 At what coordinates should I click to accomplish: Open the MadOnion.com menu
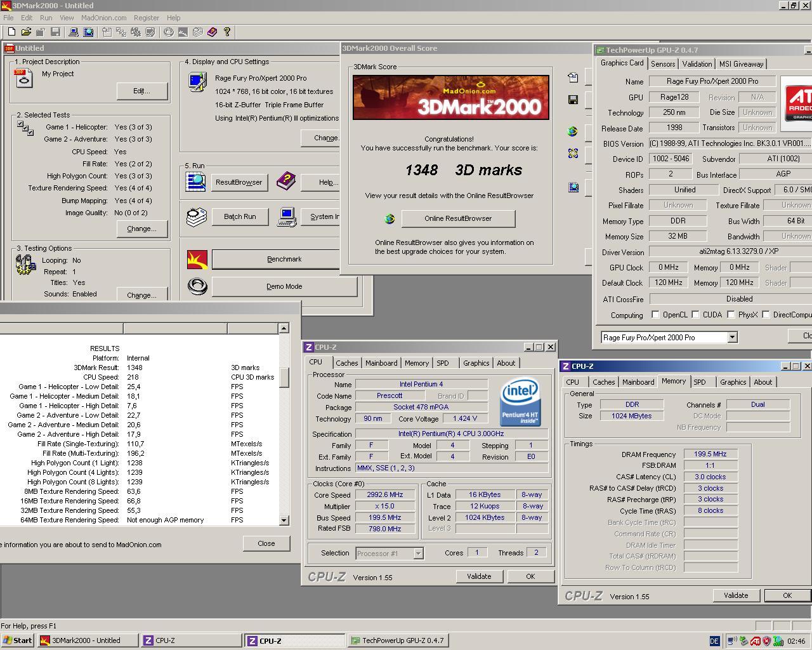pos(103,18)
